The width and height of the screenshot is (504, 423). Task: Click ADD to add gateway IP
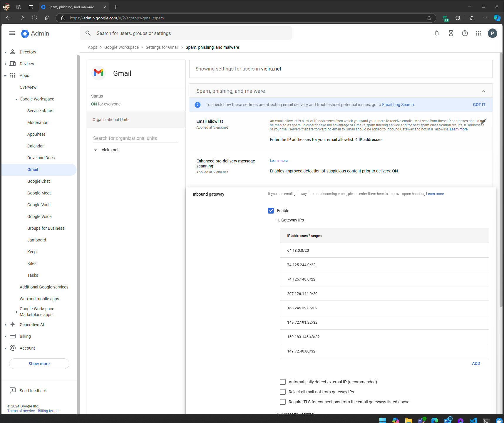476,363
